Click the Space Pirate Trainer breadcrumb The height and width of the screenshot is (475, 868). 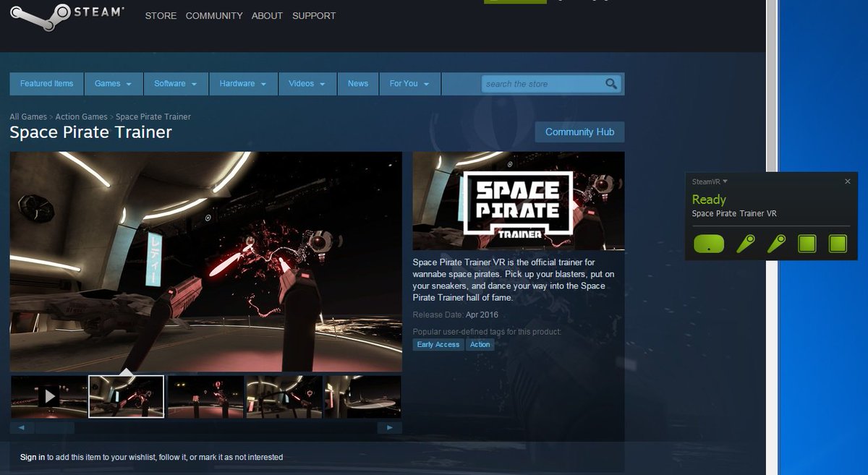[153, 116]
